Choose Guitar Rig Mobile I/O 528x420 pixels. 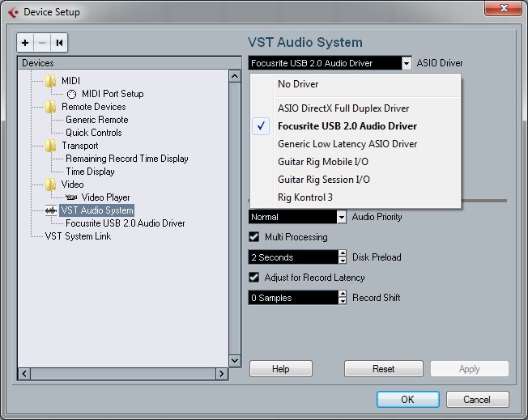click(323, 162)
